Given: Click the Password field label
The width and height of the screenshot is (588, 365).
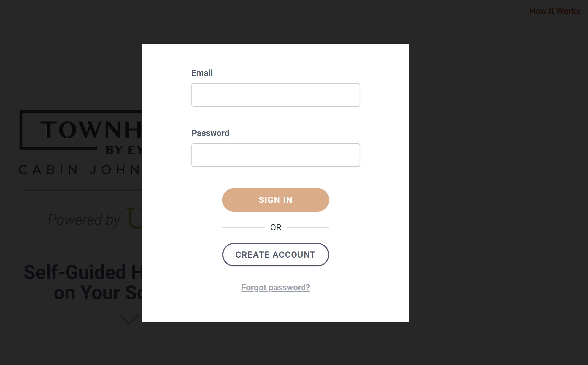Looking at the screenshot, I should [210, 133].
